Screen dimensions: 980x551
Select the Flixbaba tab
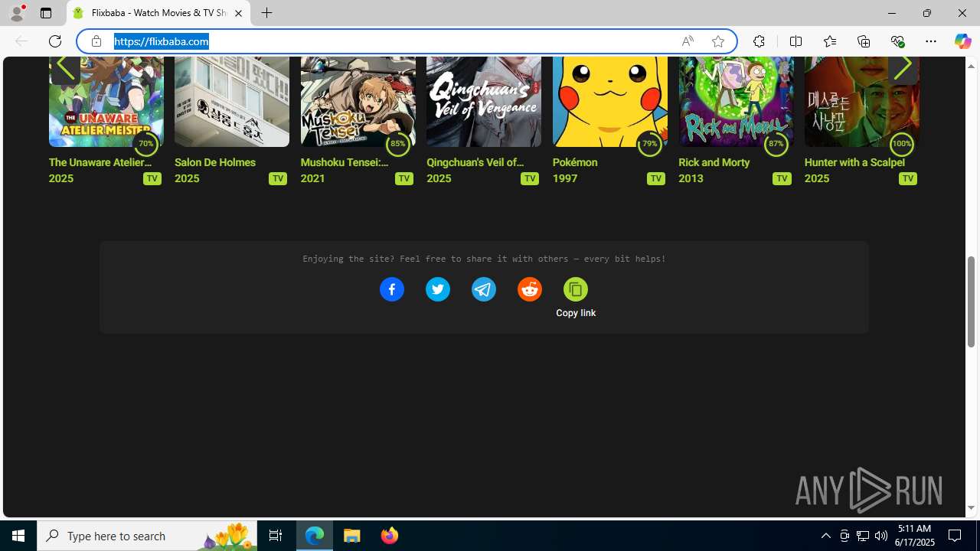point(158,13)
